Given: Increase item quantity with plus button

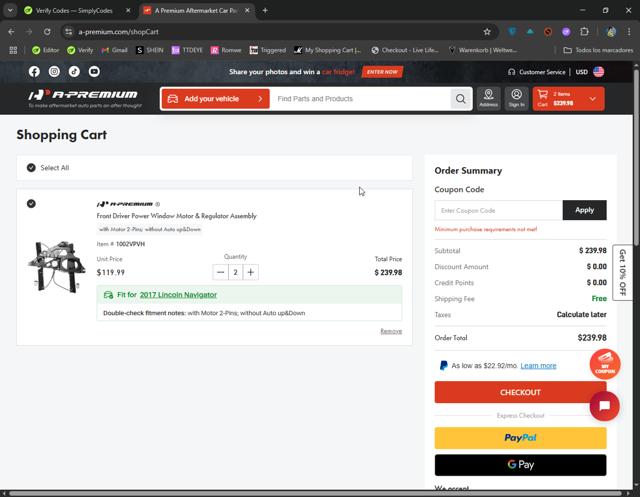Looking at the screenshot, I should (251, 272).
